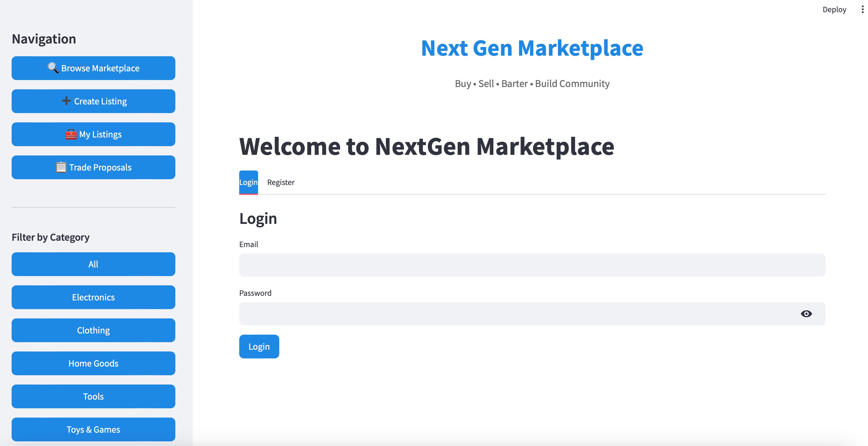The height and width of the screenshot is (446, 868).
Task: Filter by the Toys & Games category
Action: pyautogui.click(x=93, y=429)
